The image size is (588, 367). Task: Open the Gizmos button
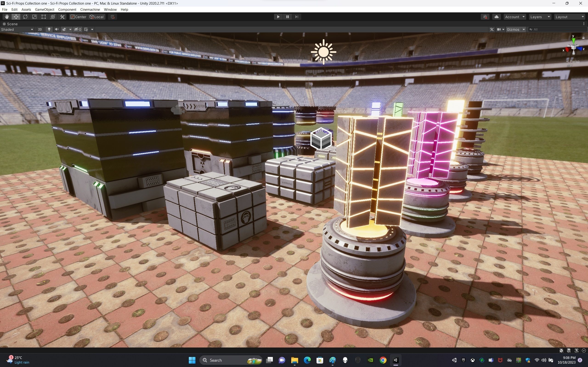(513, 29)
